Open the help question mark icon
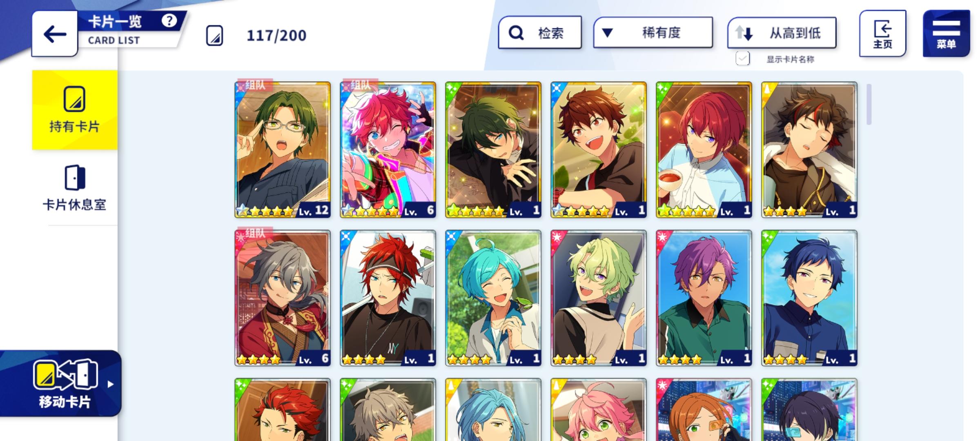 point(169,20)
